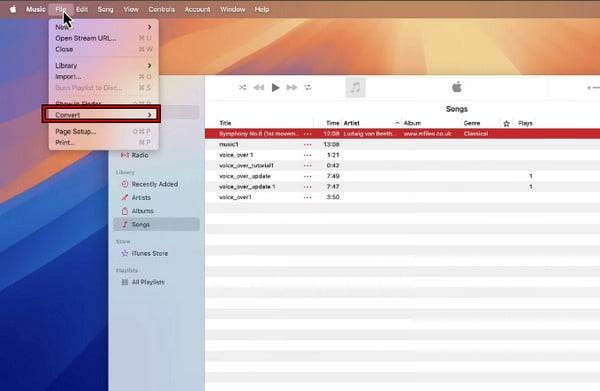
Task: Choose Open Stream URL menu item
Action: pos(104,38)
